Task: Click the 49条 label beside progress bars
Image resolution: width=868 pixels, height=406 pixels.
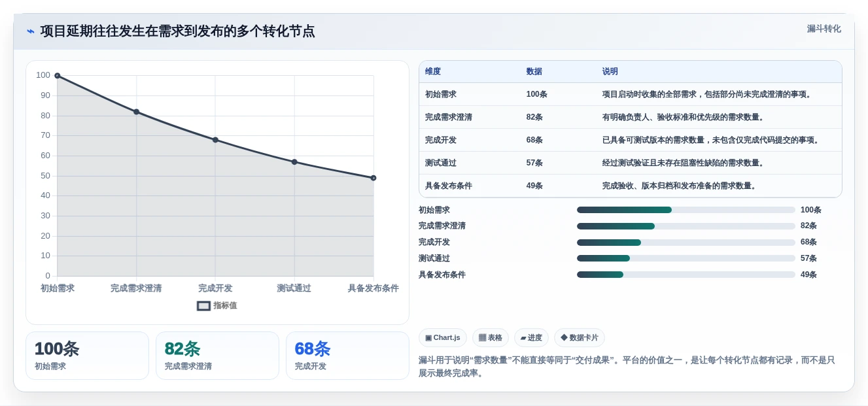Action: tap(808, 275)
